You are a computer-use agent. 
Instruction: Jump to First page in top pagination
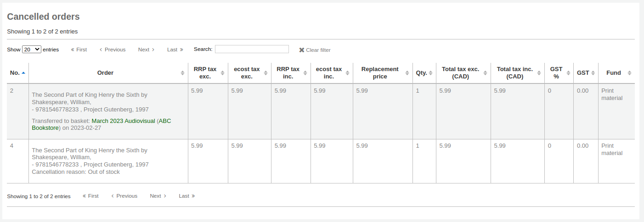[79, 50]
